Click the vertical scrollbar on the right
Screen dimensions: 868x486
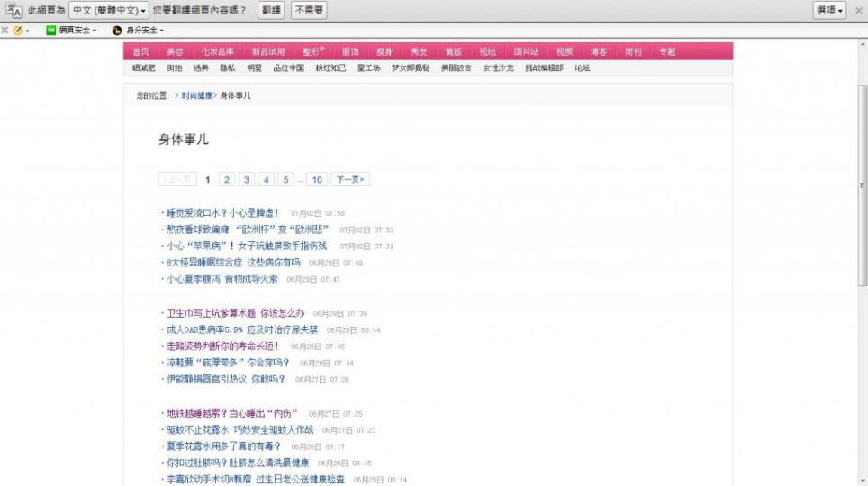(862, 184)
